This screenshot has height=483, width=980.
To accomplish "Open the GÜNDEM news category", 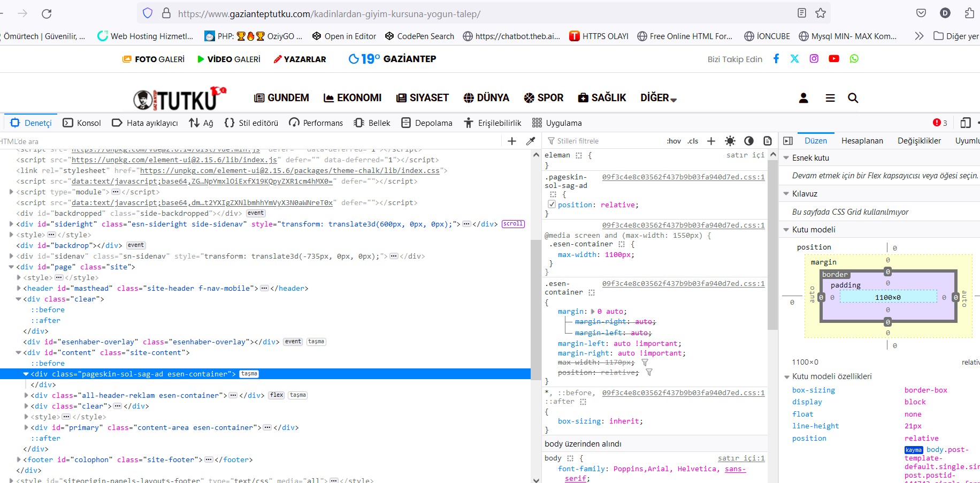I will click(x=281, y=97).
